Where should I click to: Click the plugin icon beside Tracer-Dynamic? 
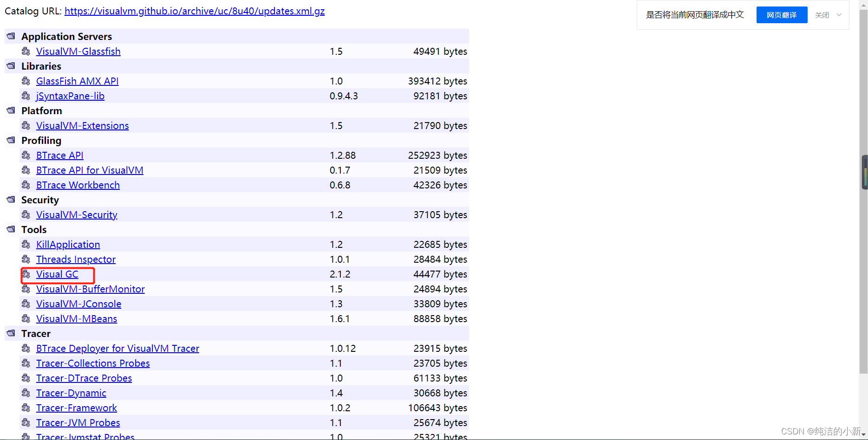point(26,393)
